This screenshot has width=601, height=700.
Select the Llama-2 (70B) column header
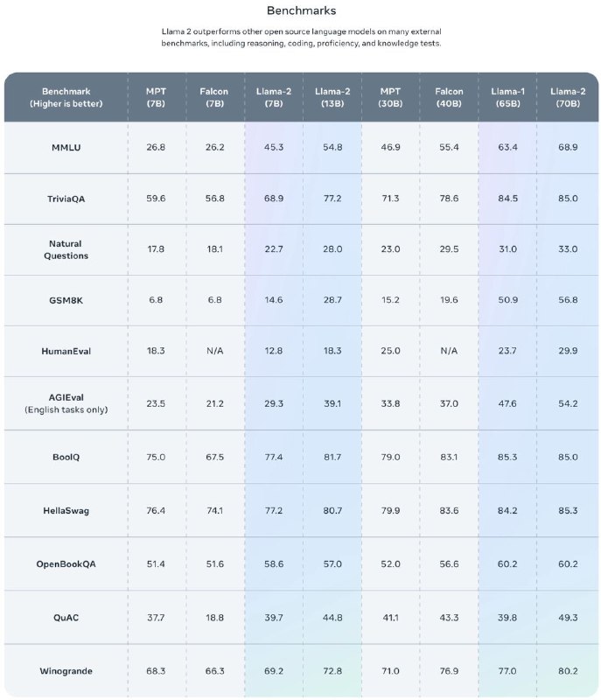(x=568, y=97)
